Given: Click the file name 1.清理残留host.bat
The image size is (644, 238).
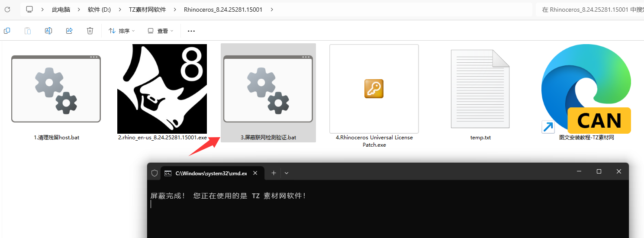Looking at the screenshot, I should pyautogui.click(x=57, y=138).
